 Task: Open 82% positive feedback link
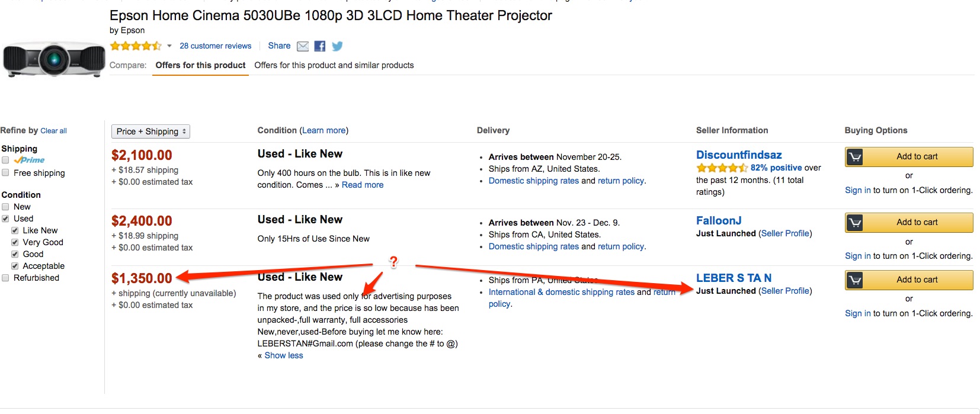click(776, 168)
